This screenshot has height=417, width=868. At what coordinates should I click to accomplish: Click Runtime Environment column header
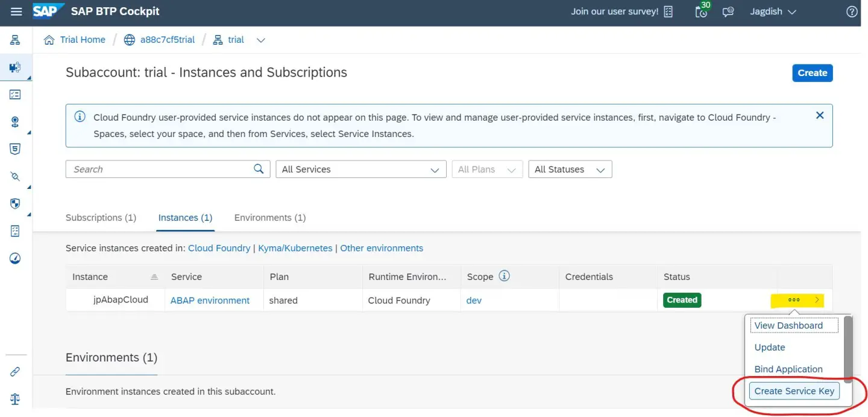click(412, 276)
